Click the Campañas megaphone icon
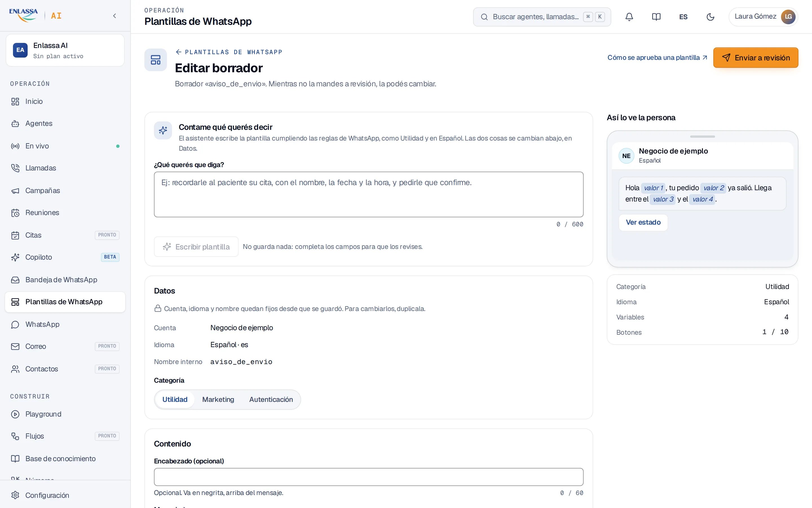Image resolution: width=812 pixels, height=508 pixels. pyautogui.click(x=15, y=190)
